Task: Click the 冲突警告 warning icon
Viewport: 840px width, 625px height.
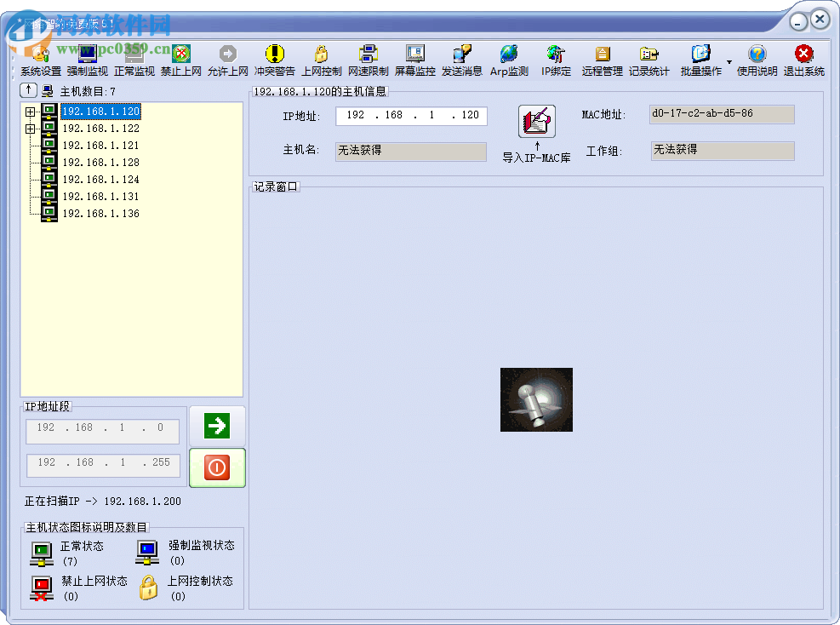Action: click(274, 61)
